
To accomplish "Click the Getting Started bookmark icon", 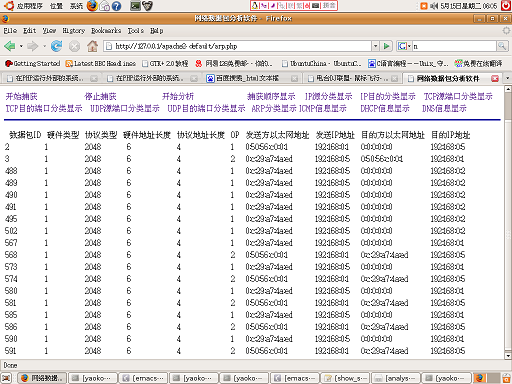I will coord(9,63).
